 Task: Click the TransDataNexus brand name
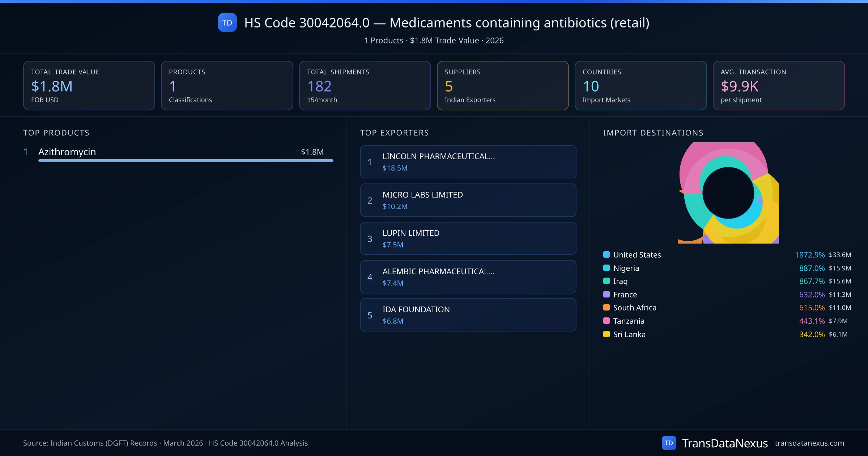point(724,443)
